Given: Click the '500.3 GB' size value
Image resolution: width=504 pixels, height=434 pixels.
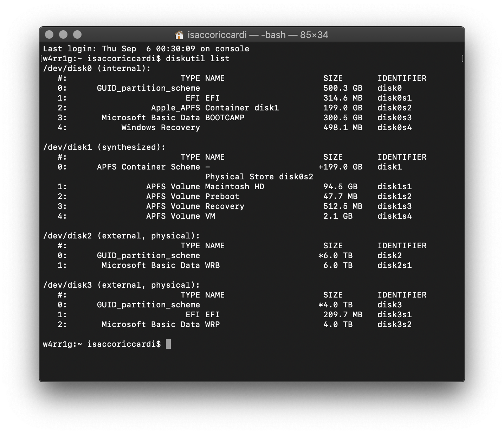Looking at the screenshot, I should 343,88.
